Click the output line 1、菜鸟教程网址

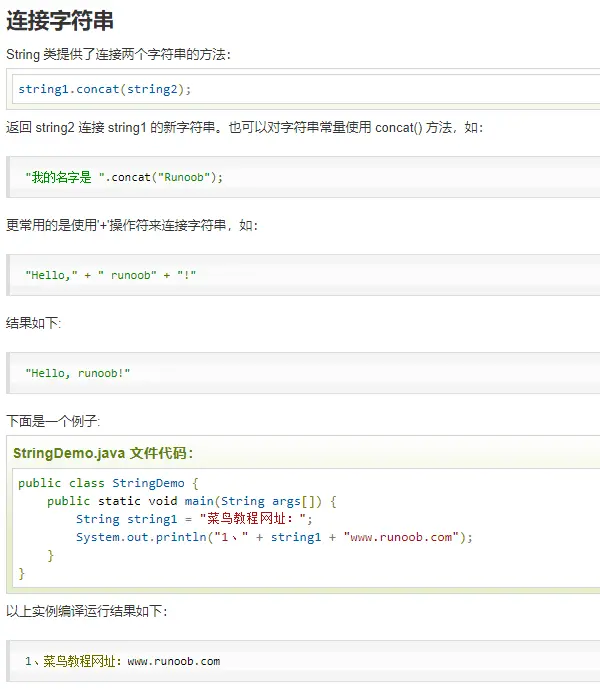tap(123, 661)
